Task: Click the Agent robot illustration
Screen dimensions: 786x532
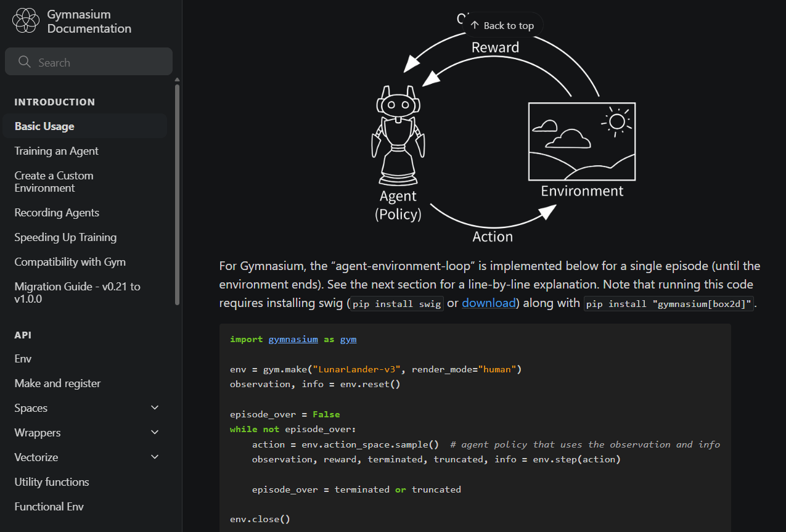Action: [398, 136]
